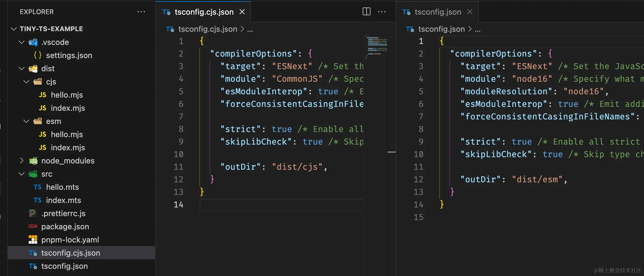Open hello.mts from the src folder
This screenshot has width=644, height=276.
click(x=63, y=187)
